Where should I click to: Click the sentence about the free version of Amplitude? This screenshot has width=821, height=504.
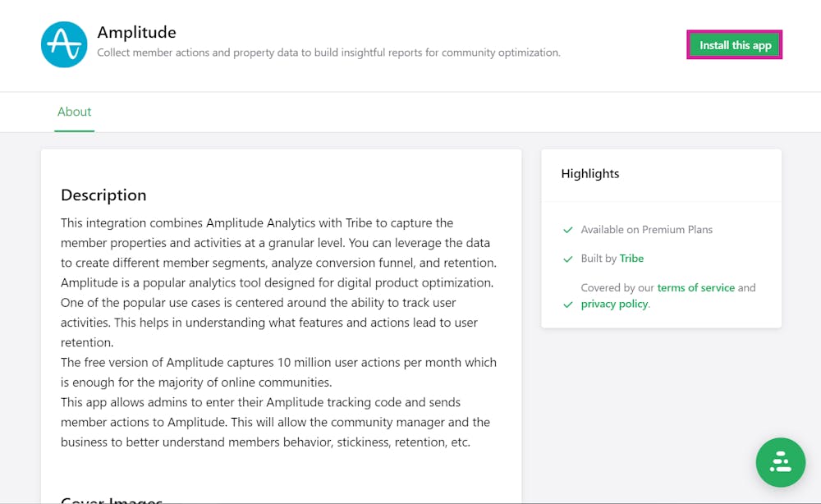[278, 372]
